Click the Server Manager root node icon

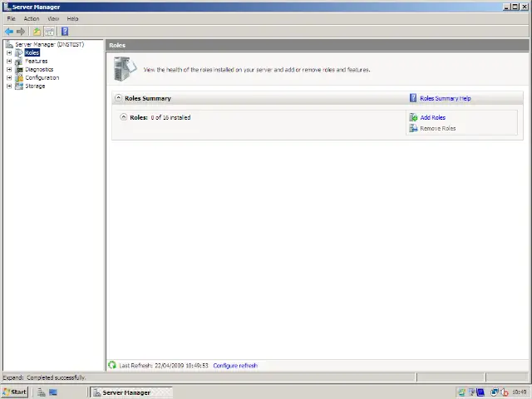pyautogui.click(x=9, y=44)
